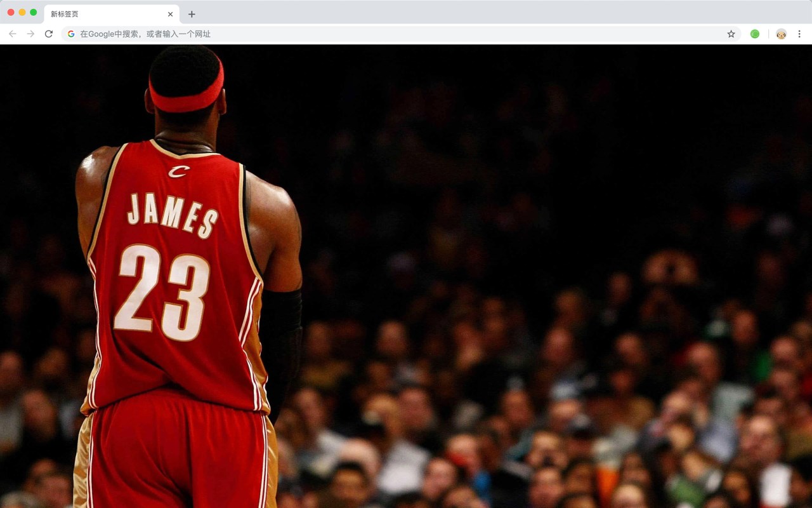Screen dimensions: 812x508
Task: Open the user profile avatar
Action: [x=781, y=34]
